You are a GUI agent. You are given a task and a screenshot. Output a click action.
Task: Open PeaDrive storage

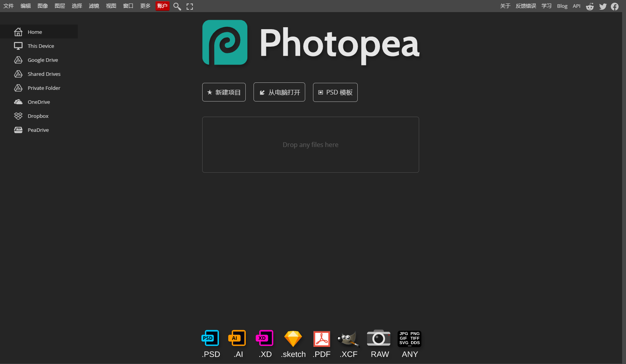tap(39, 130)
